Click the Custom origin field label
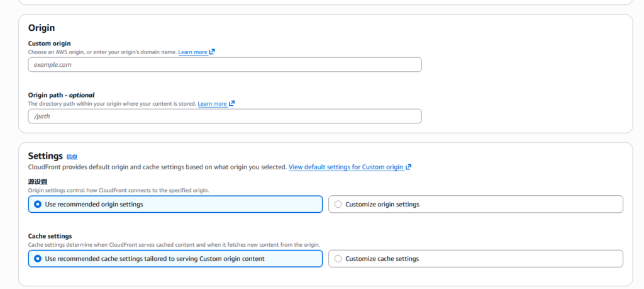Image resolution: width=644 pixels, height=289 pixels. 49,43
